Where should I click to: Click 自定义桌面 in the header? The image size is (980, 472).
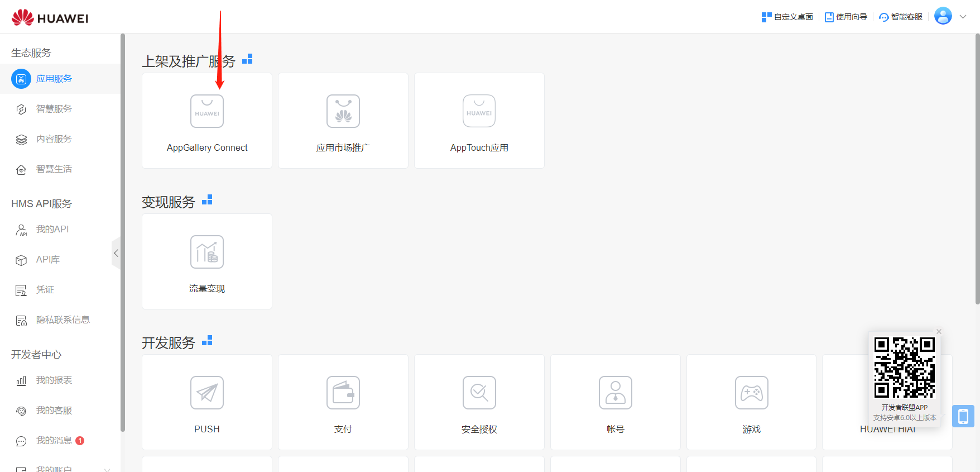pos(787,17)
